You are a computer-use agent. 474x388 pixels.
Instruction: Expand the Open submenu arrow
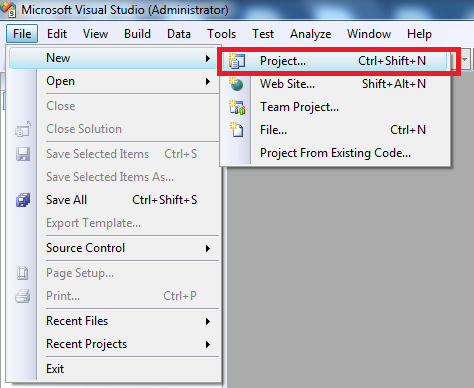[x=208, y=81]
